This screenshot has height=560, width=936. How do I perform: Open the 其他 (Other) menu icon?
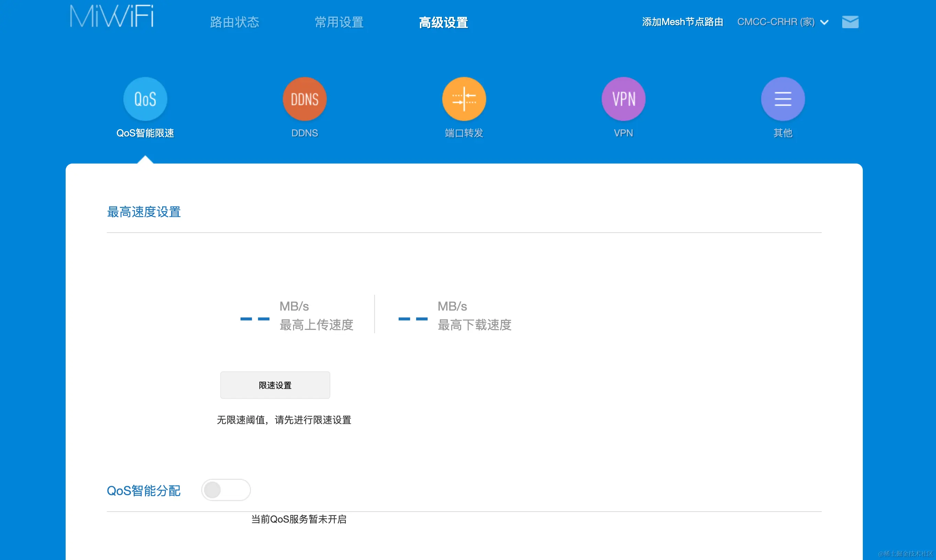click(782, 99)
